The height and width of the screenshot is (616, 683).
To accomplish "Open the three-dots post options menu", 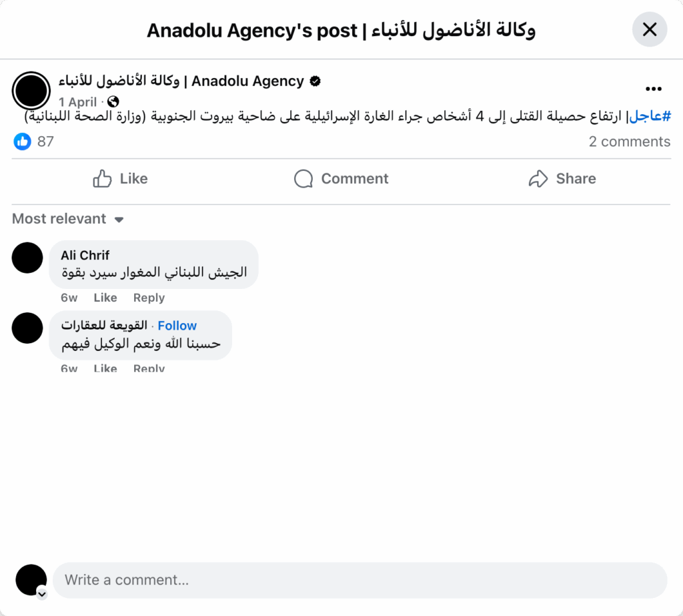I will click(x=653, y=89).
